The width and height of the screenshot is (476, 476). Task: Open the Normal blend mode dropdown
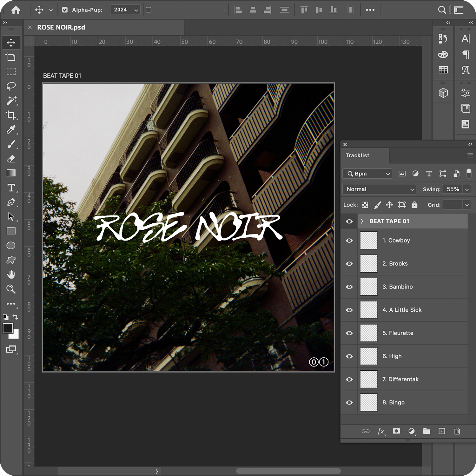(x=379, y=189)
